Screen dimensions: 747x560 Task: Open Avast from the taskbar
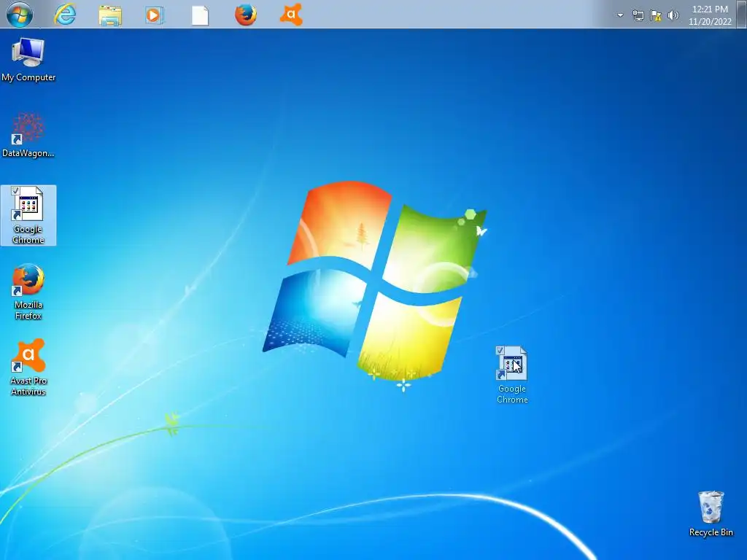click(x=291, y=15)
